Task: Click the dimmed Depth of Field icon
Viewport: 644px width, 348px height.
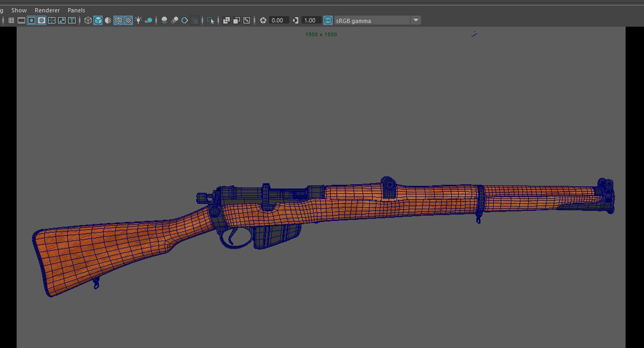Action: pyautogui.click(x=195, y=20)
